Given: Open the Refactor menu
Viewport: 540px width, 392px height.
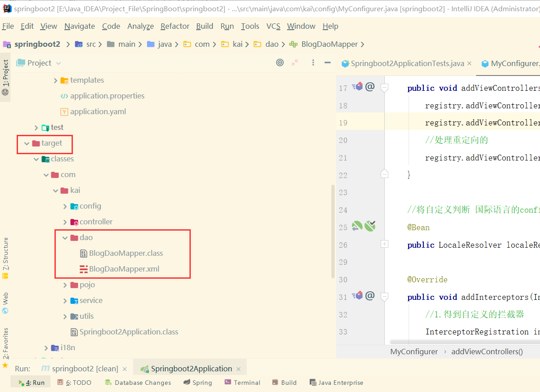Looking at the screenshot, I should [175, 26].
